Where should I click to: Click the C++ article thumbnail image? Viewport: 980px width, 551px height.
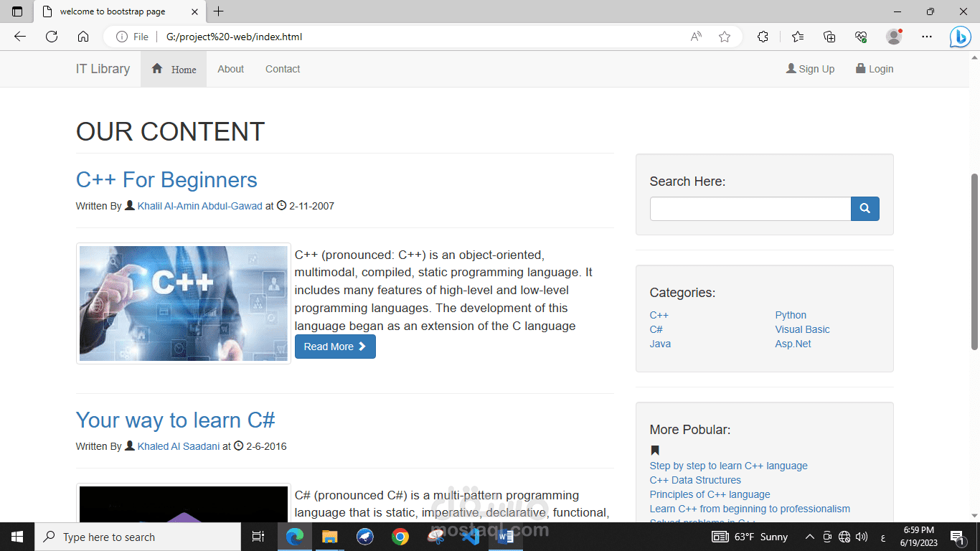click(x=184, y=303)
